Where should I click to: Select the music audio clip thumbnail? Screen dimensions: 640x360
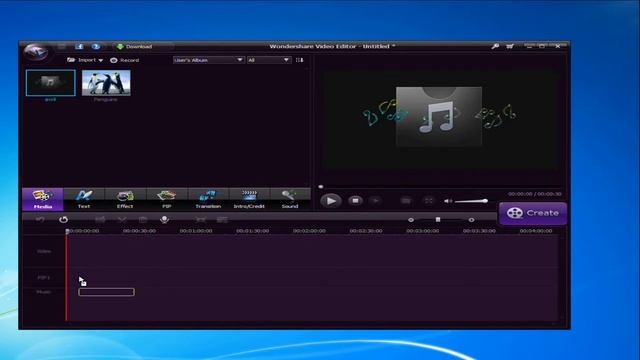pyautogui.click(x=51, y=83)
